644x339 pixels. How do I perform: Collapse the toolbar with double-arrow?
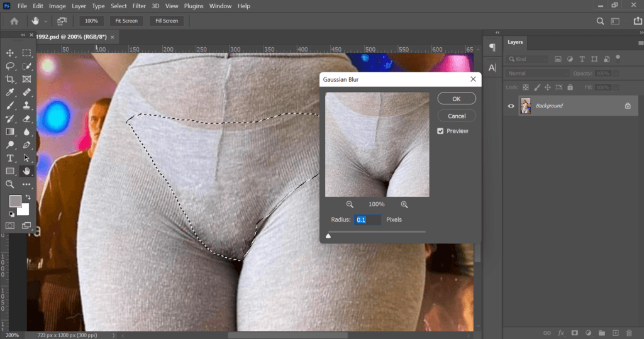coord(23,35)
